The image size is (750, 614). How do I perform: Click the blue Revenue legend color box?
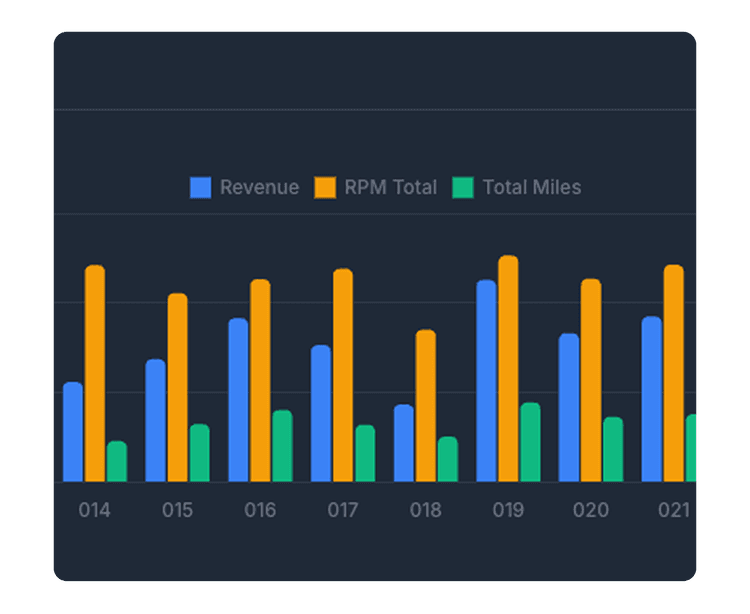(x=201, y=187)
